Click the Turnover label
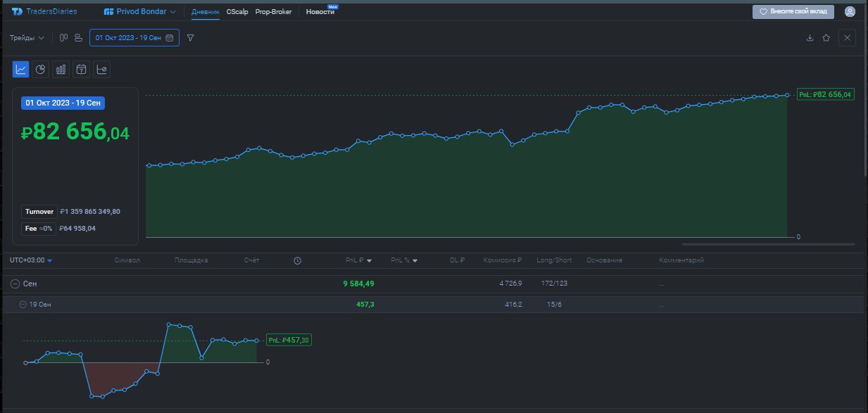Screen dimensions: 868x413 [39, 211]
